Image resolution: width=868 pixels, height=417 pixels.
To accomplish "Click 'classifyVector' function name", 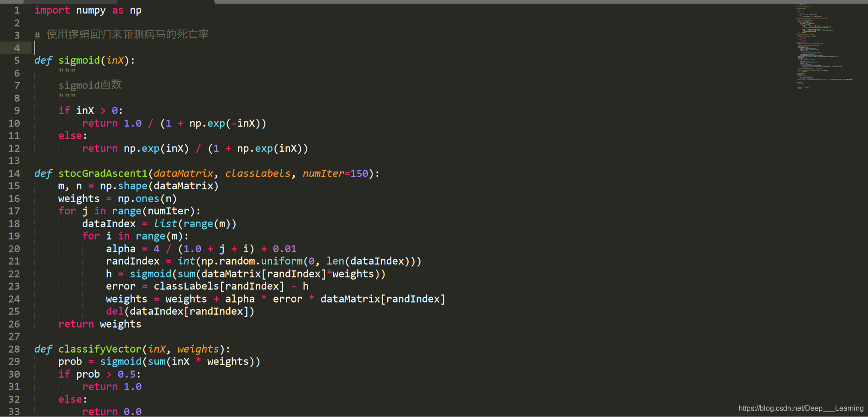I will pos(100,349).
